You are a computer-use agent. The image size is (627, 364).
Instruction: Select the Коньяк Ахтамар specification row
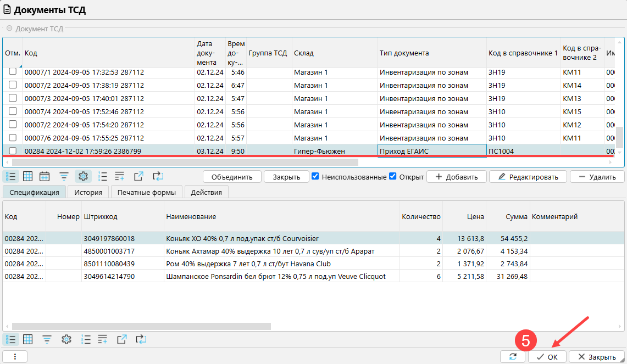point(269,251)
